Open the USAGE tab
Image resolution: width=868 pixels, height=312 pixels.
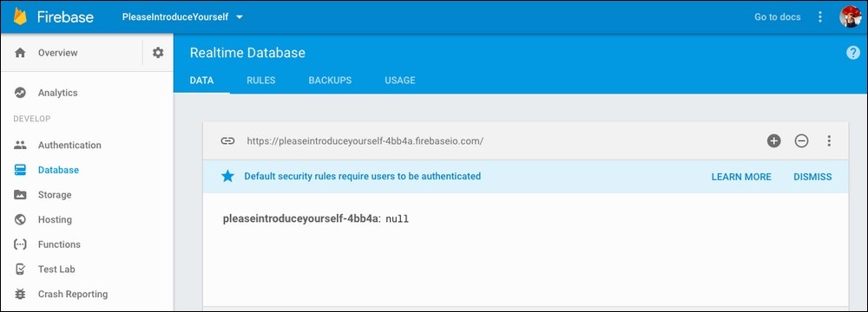399,81
